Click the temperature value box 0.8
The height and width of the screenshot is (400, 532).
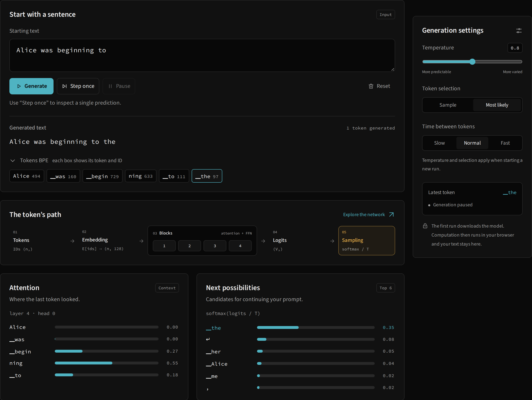point(515,48)
